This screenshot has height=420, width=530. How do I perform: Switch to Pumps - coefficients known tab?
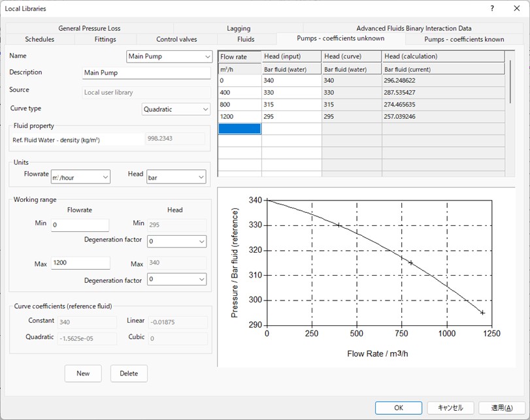coord(464,39)
